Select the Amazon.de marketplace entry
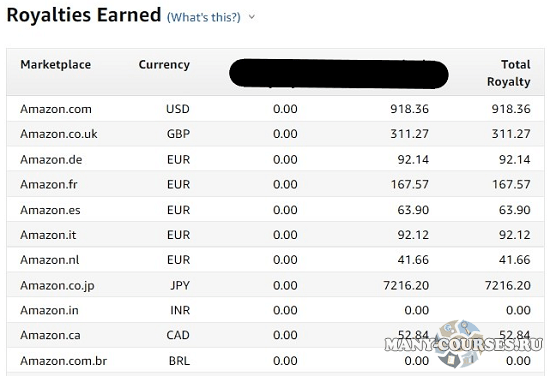550x376 pixels. 51,160
